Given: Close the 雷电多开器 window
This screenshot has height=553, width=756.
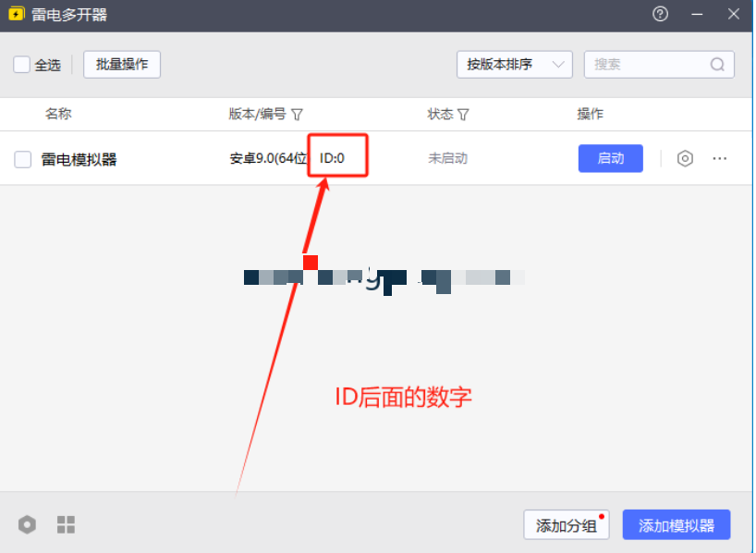Looking at the screenshot, I should pyautogui.click(x=733, y=14).
